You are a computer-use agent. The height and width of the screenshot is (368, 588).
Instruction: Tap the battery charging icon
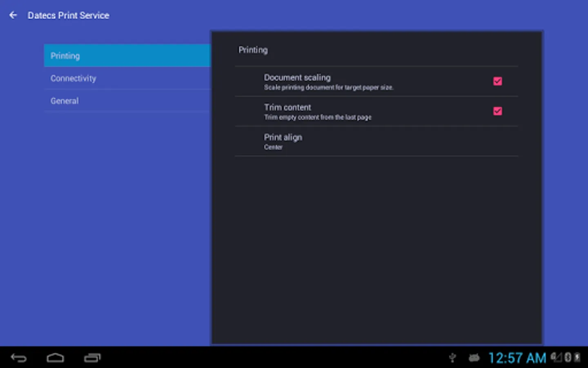point(577,357)
